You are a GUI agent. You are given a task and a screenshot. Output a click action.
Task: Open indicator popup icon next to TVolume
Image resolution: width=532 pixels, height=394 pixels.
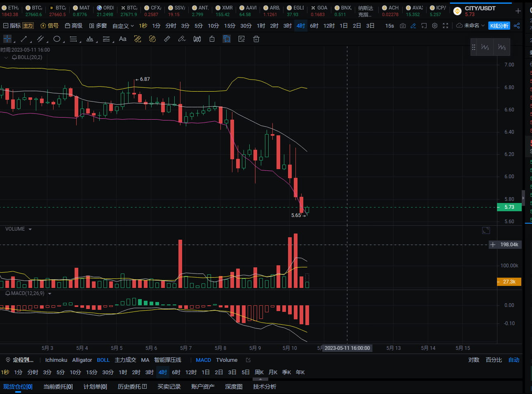(x=248, y=360)
